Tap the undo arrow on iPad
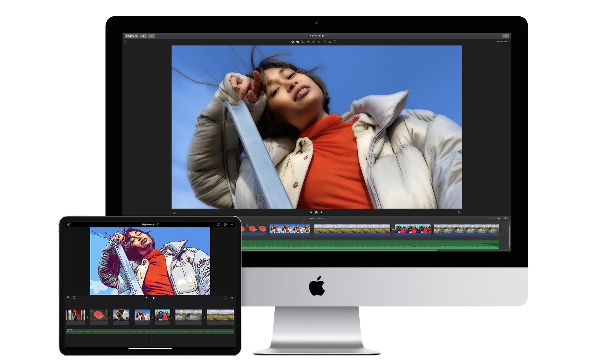The image size is (597, 364). pos(225,298)
